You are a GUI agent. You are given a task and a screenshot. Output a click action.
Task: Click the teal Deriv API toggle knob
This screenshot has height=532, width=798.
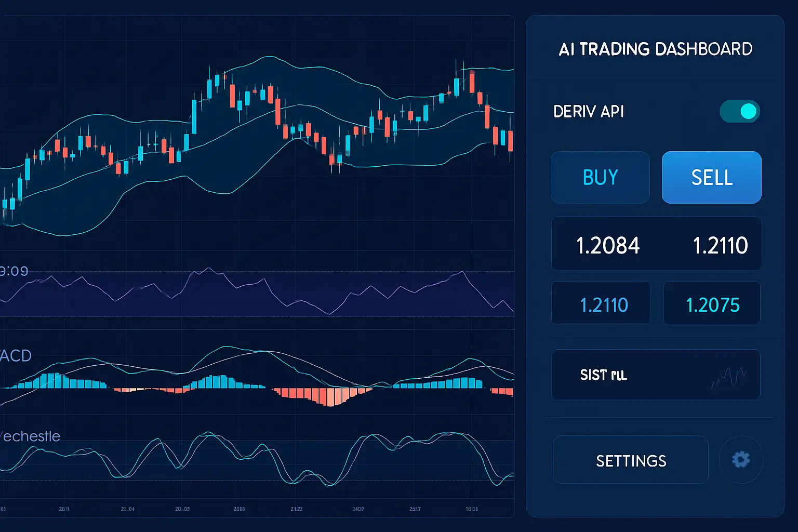tap(748, 111)
